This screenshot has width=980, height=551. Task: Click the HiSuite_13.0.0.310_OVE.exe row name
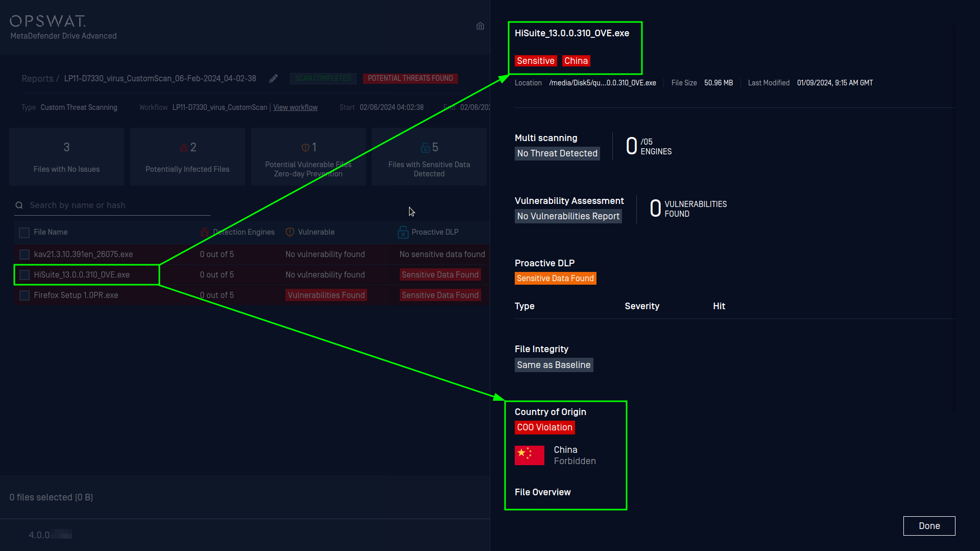pyautogui.click(x=82, y=275)
